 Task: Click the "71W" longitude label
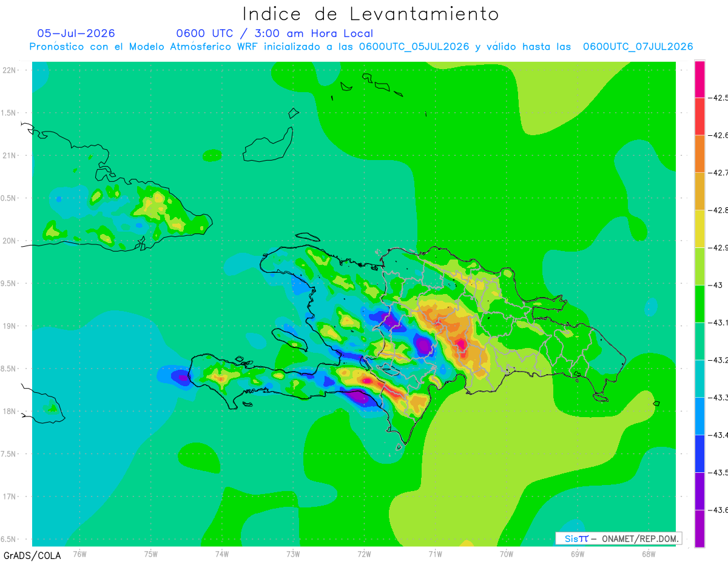(435, 554)
